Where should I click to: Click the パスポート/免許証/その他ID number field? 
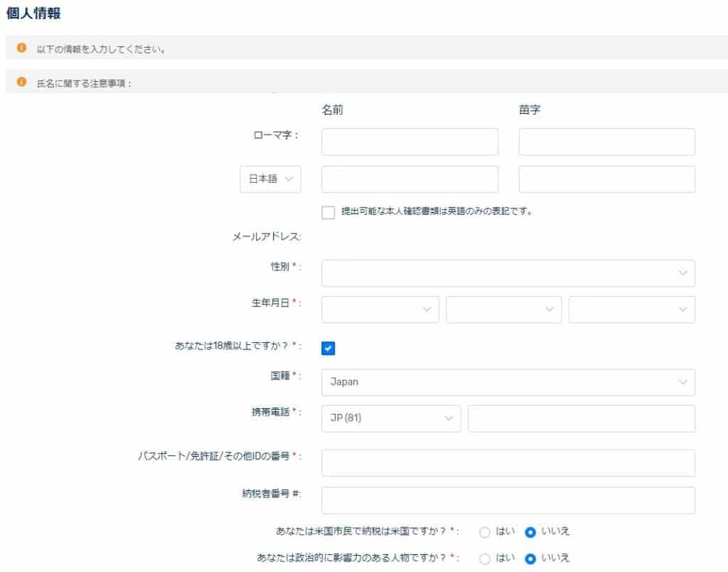[x=508, y=463]
